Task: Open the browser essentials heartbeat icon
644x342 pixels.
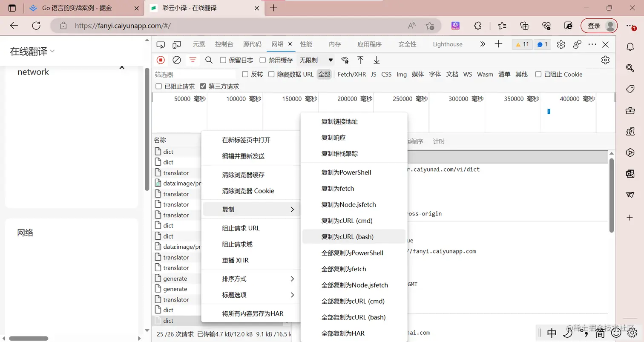Action: coord(546,26)
